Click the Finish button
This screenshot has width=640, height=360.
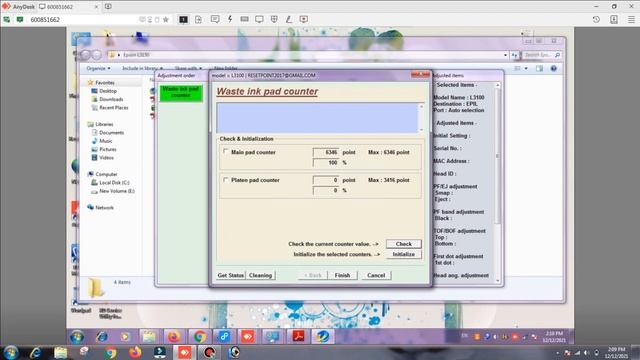point(342,275)
